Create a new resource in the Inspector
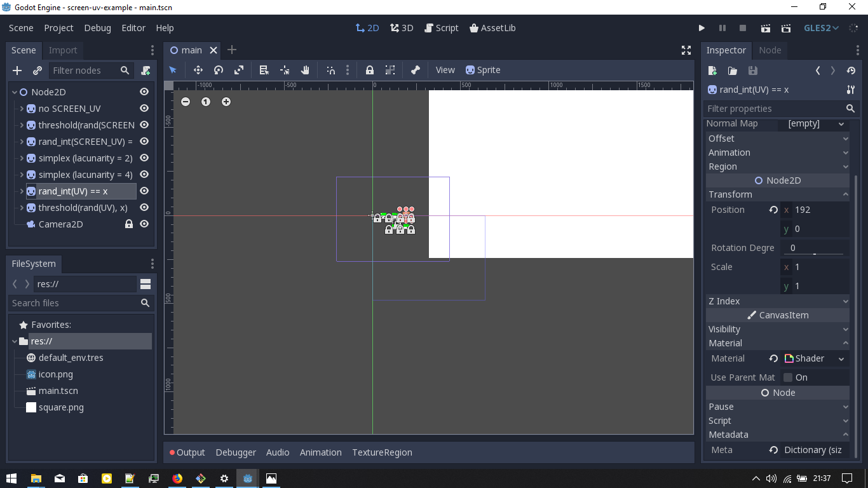Screen dimensions: 868x488 (711, 71)
